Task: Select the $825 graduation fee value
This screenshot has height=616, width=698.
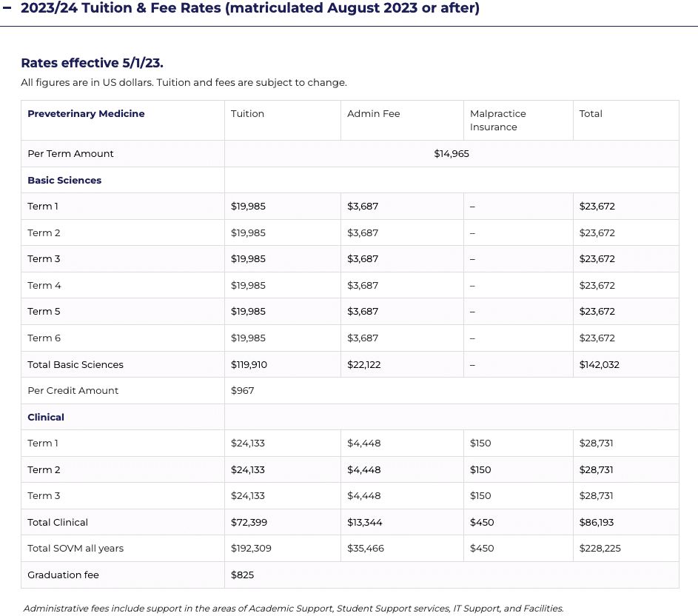Action: (x=242, y=575)
